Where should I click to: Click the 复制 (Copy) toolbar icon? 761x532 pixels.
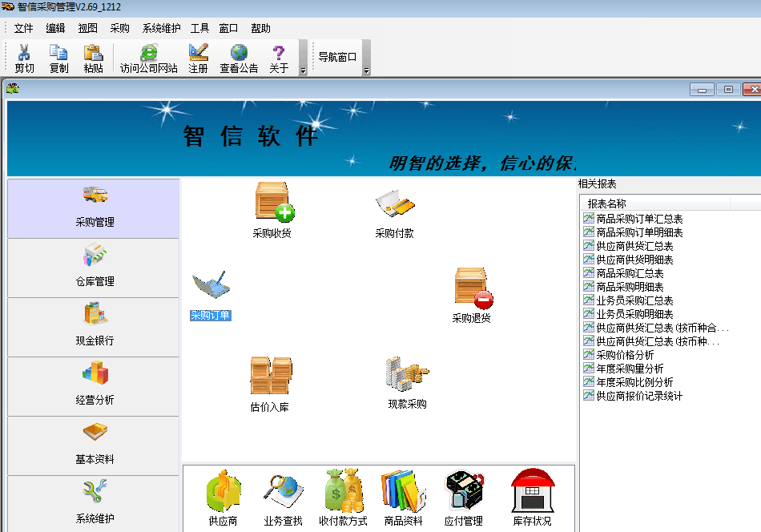58,58
